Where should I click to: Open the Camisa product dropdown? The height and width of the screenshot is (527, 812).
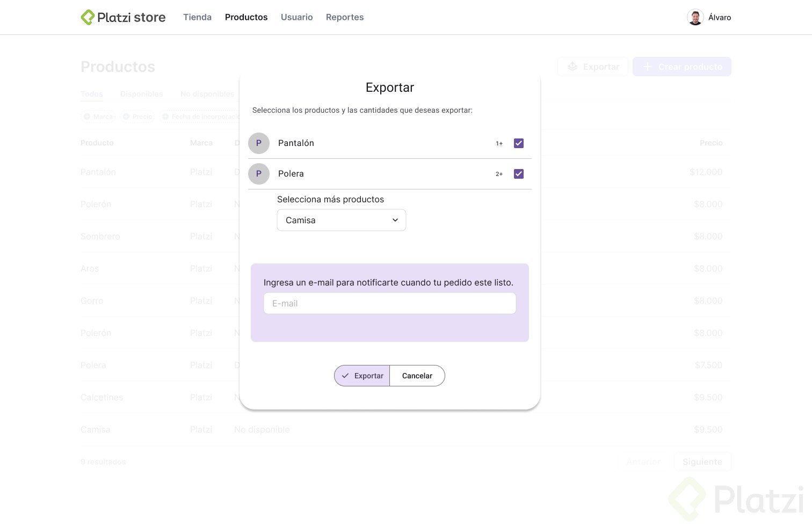pyautogui.click(x=342, y=220)
